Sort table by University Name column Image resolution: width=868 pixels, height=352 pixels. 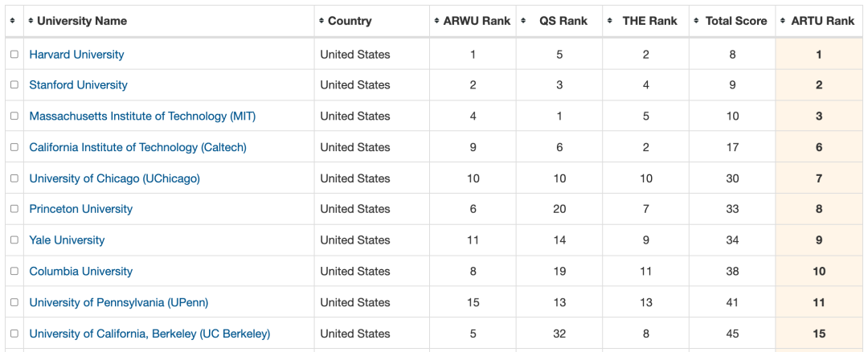coord(82,21)
